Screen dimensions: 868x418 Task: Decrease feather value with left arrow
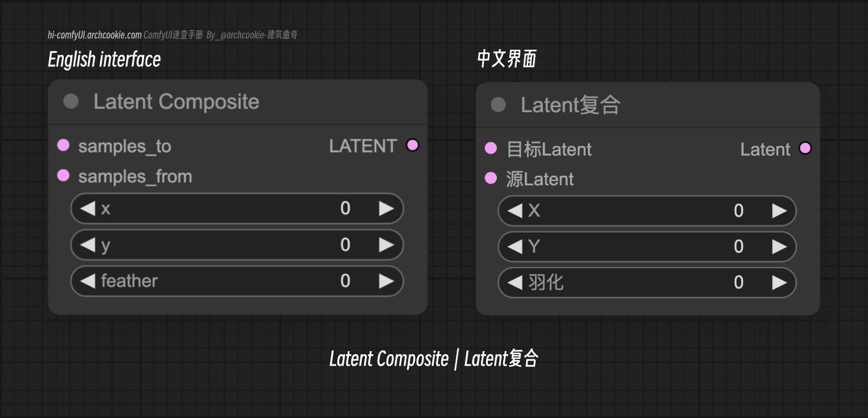coord(88,281)
